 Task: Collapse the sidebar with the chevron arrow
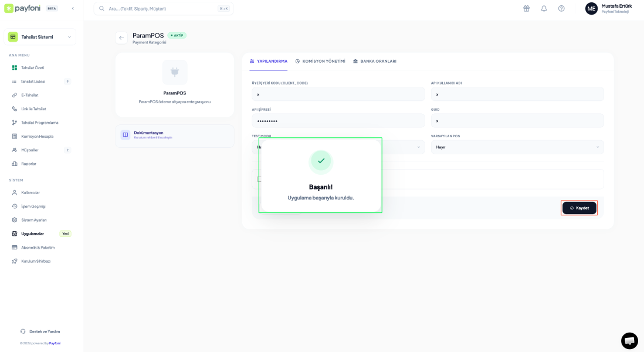[x=73, y=8]
